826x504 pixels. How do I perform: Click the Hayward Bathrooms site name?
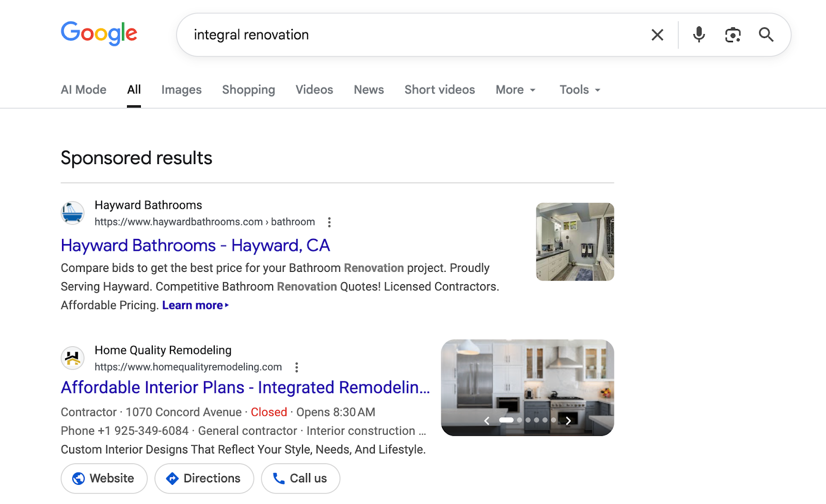(148, 205)
